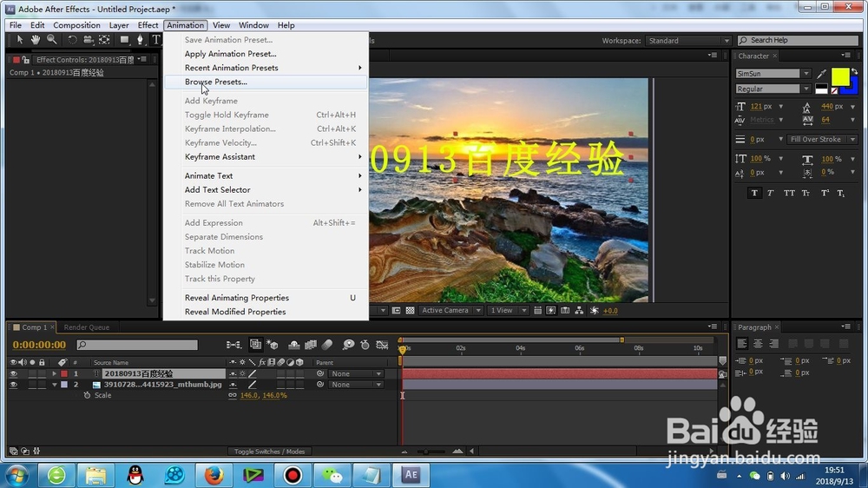
Task: Select the Zoom magnifier tool
Action: tap(51, 39)
